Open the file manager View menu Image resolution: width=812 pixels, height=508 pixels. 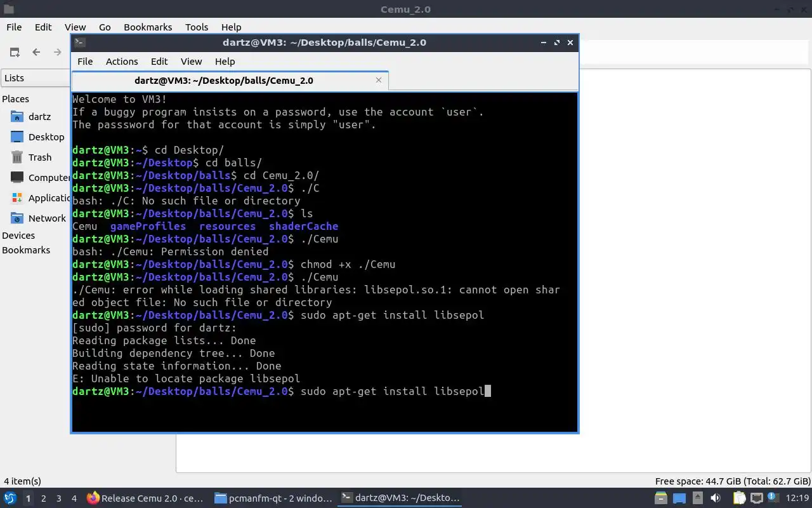(75, 27)
